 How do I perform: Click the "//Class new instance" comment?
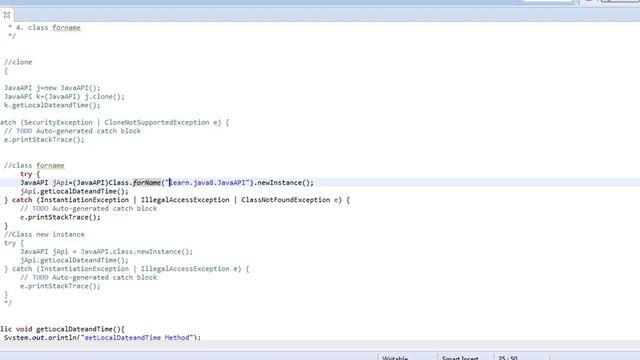click(44, 234)
